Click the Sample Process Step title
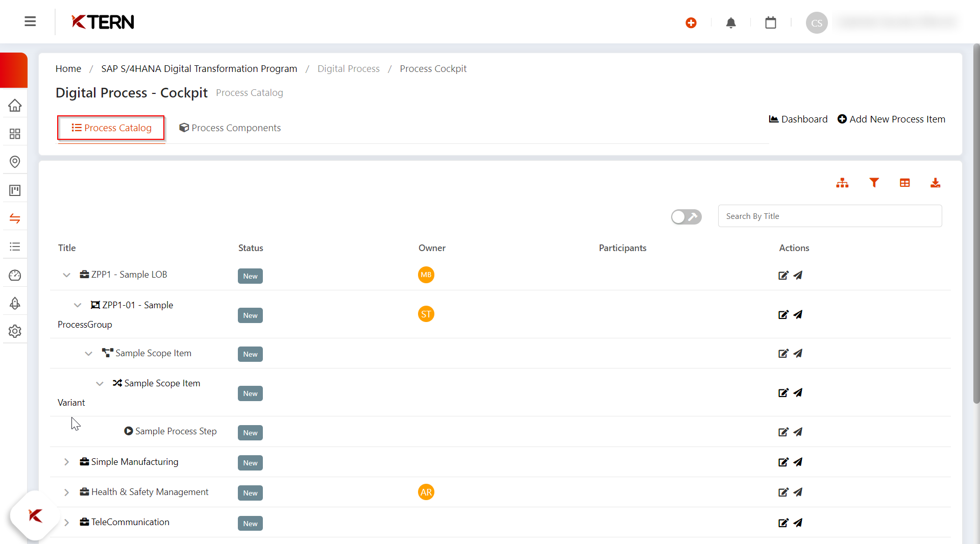 click(x=176, y=431)
